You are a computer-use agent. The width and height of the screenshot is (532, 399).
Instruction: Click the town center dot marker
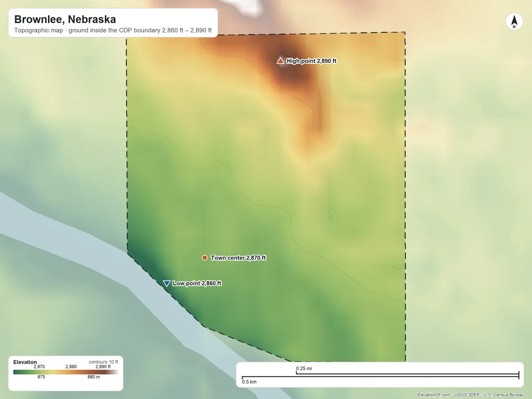204,258
